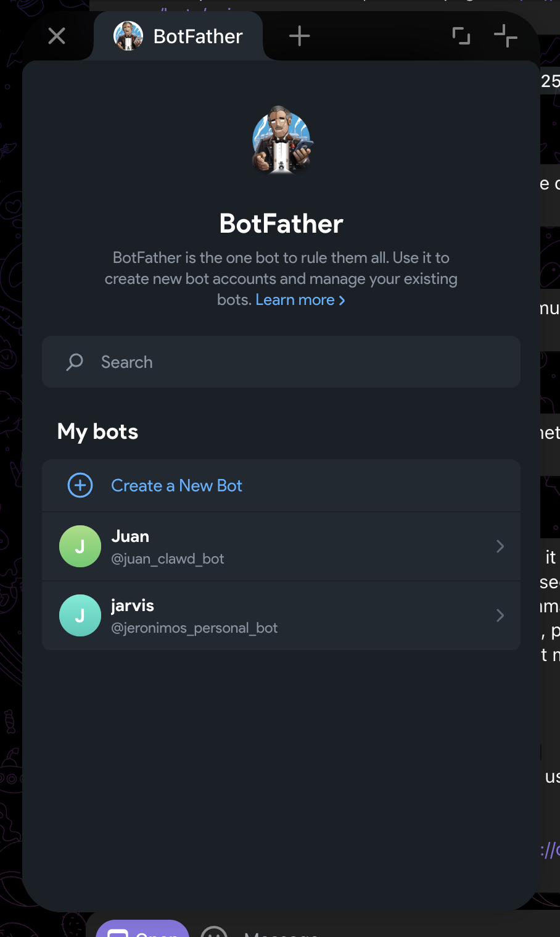
Task: Open the Learn more link
Action: coord(295,299)
